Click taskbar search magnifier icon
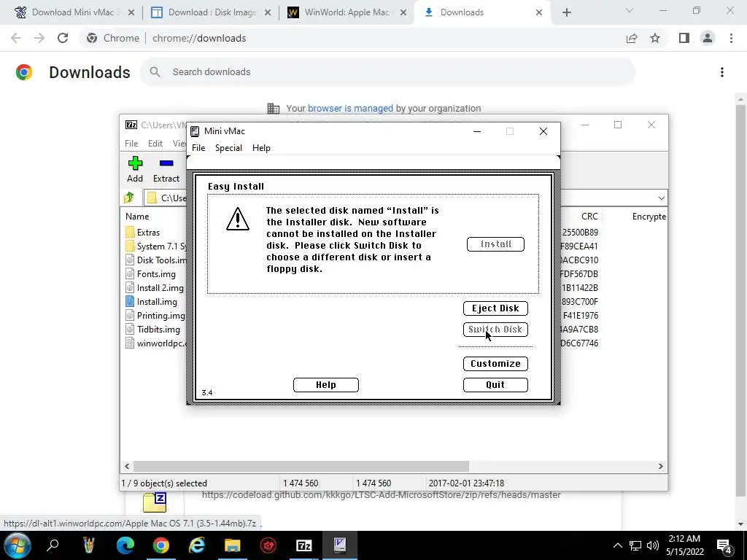Image resolution: width=747 pixels, height=560 pixels. coord(53,545)
